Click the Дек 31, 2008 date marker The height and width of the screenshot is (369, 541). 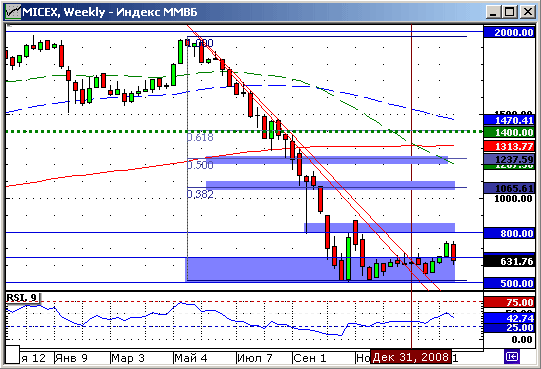click(411, 357)
